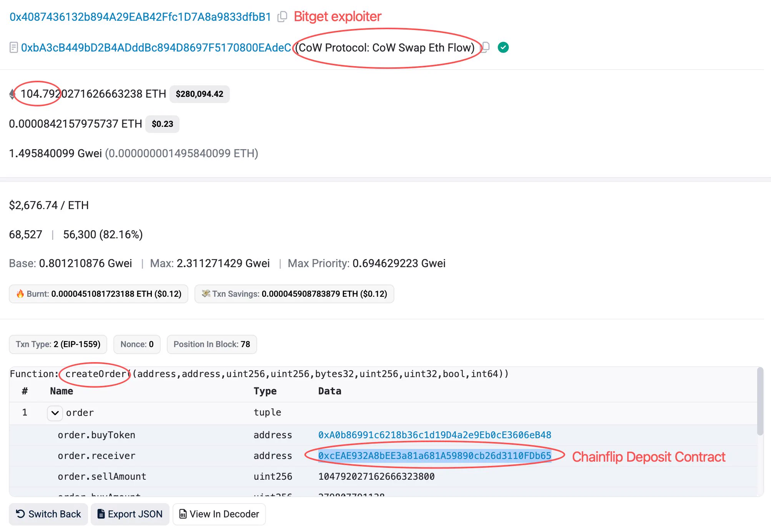
Task: Click the Type column header
Action: 265,391
